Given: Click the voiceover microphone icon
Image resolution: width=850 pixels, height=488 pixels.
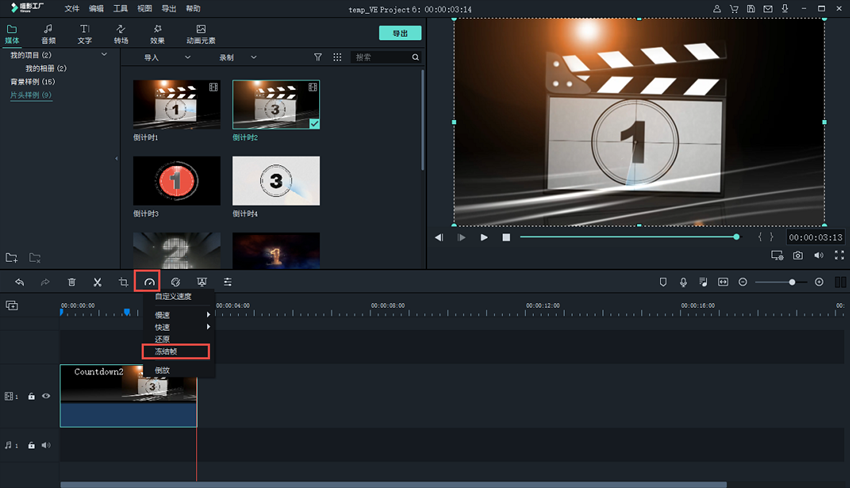Looking at the screenshot, I should click(x=683, y=283).
